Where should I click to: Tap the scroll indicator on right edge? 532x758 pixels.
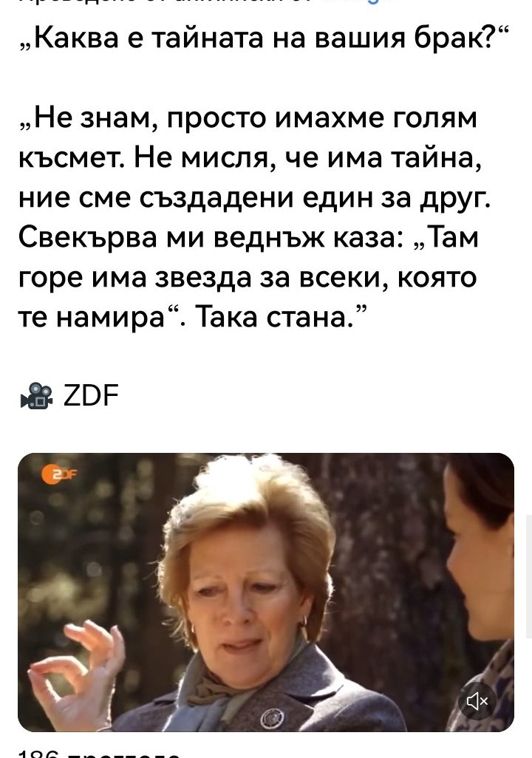pyautogui.click(x=528, y=577)
